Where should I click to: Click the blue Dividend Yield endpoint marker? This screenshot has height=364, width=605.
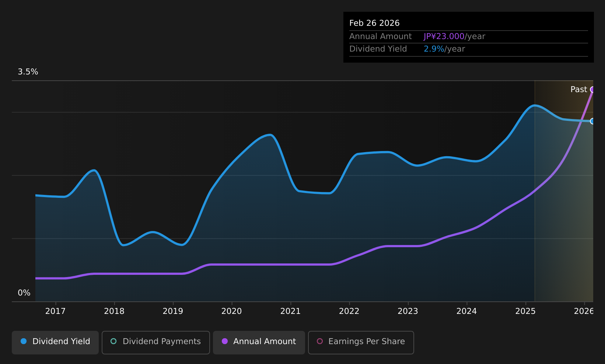(x=592, y=121)
